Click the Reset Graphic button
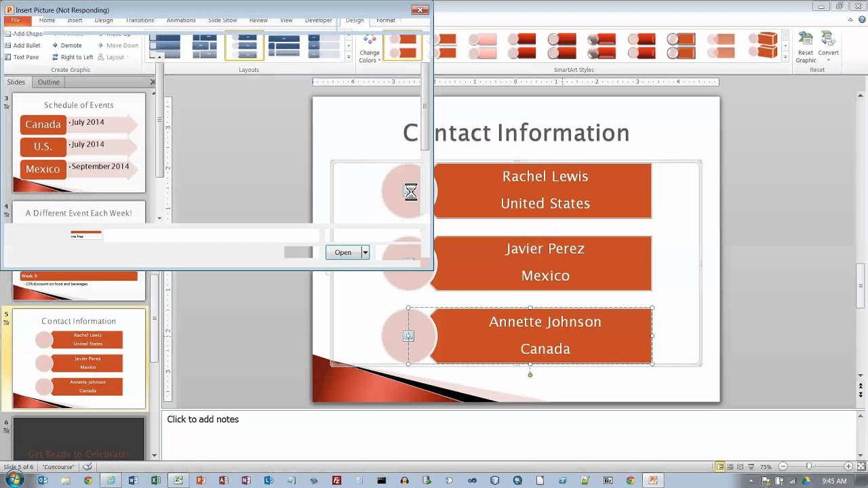Screen dimensions: 868x488 pyautogui.click(x=806, y=47)
